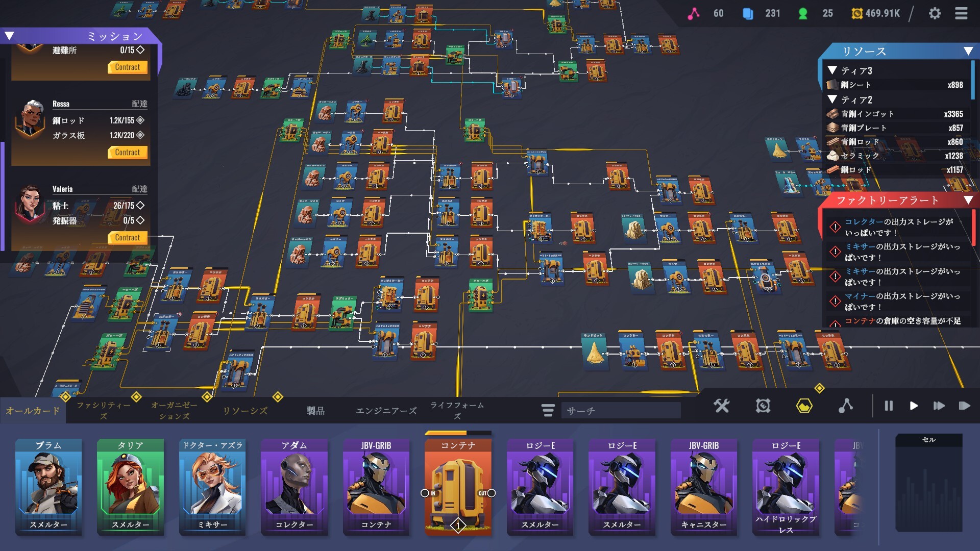Collapse the リソース panel
Image resolution: width=980 pixels, height=551 pixels.
coord(968,51)
